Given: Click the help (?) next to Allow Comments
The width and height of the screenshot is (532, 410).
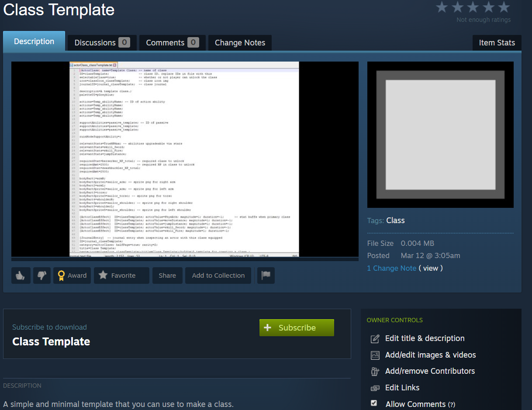Looking at the screenshot, I should pos(452,405).
